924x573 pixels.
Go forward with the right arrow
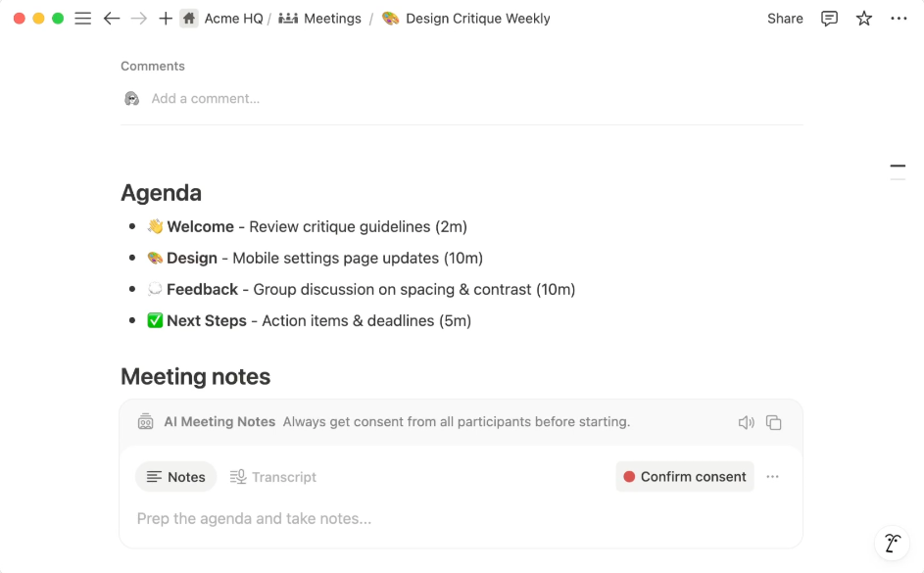point(138,19)
